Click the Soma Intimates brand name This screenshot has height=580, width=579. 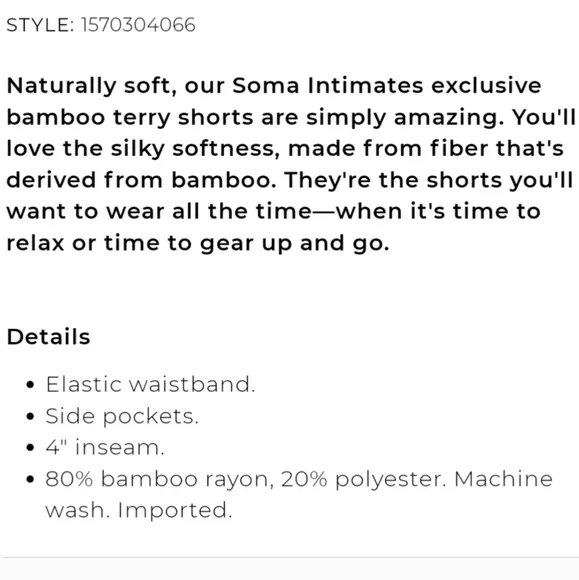[328, 86]
